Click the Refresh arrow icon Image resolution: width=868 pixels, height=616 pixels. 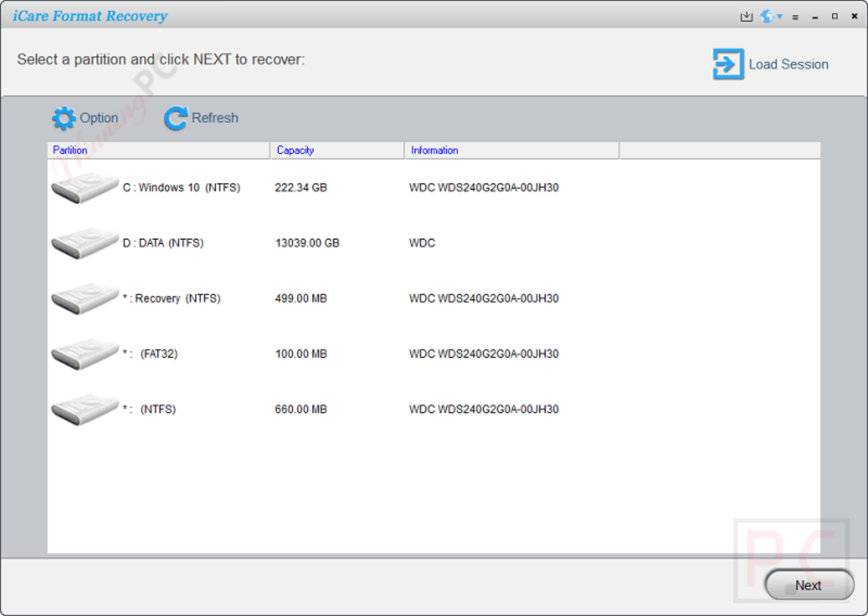tap(176, 118)
